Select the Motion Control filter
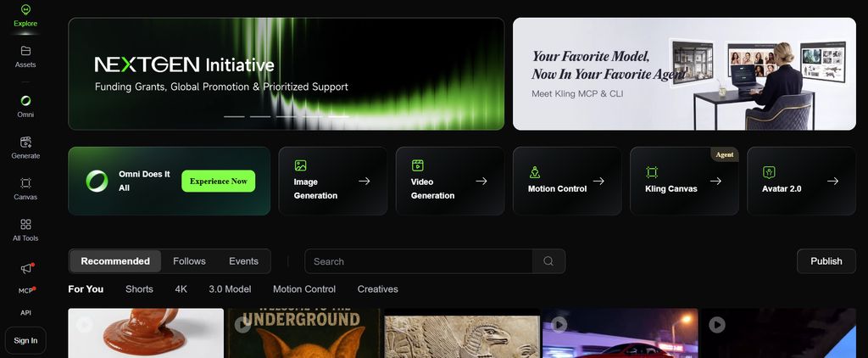The height and width of the screenshot is (358, 868). pos(304,288)
